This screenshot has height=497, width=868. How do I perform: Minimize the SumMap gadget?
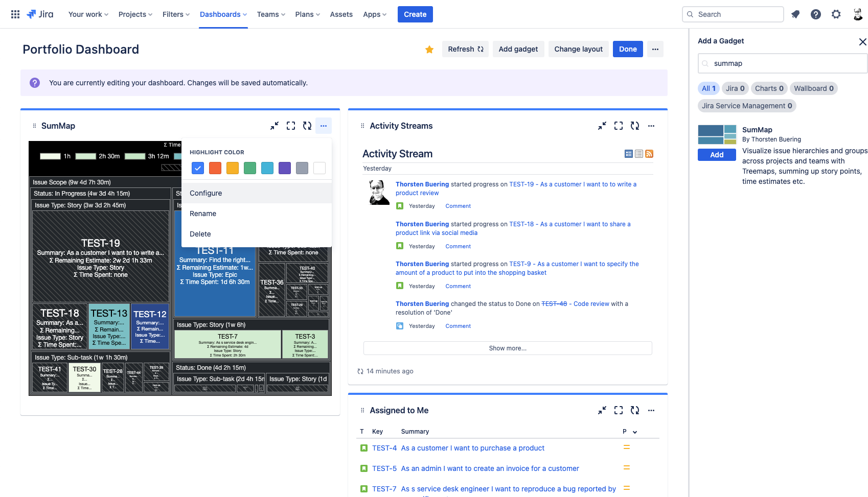(x=275, y=126)
